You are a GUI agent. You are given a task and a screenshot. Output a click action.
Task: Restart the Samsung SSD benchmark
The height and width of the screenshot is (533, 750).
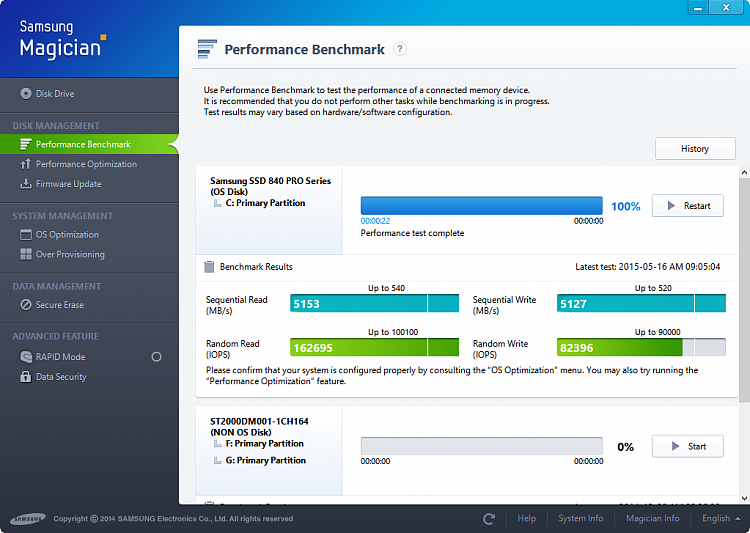pos(687,206)
